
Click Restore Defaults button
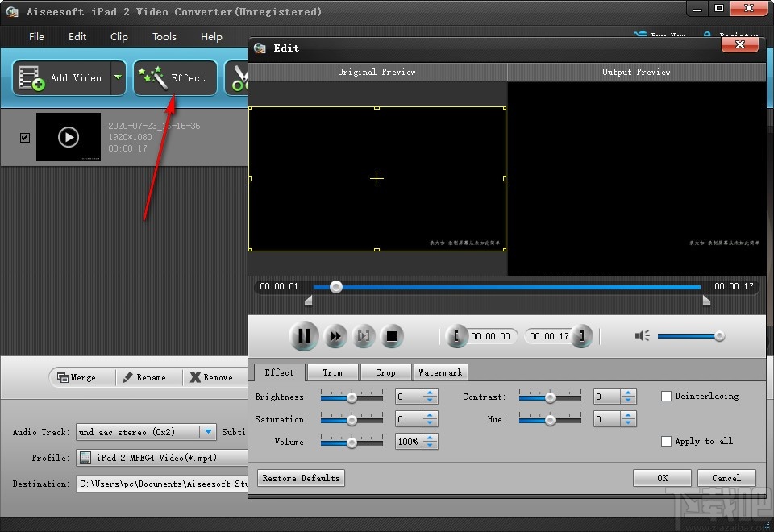[301, 478]
